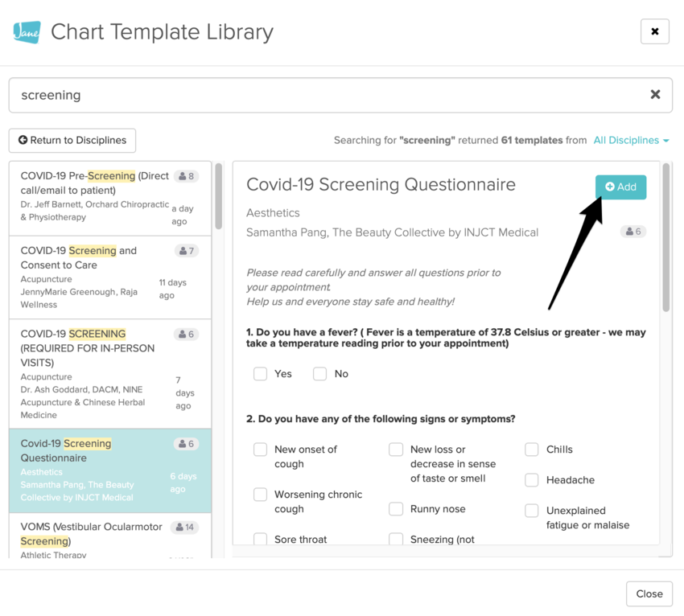The height and width of the screenshot is (616, 684).
Task: Click the user count badge showing 7
Action: (x=187, y=251)
